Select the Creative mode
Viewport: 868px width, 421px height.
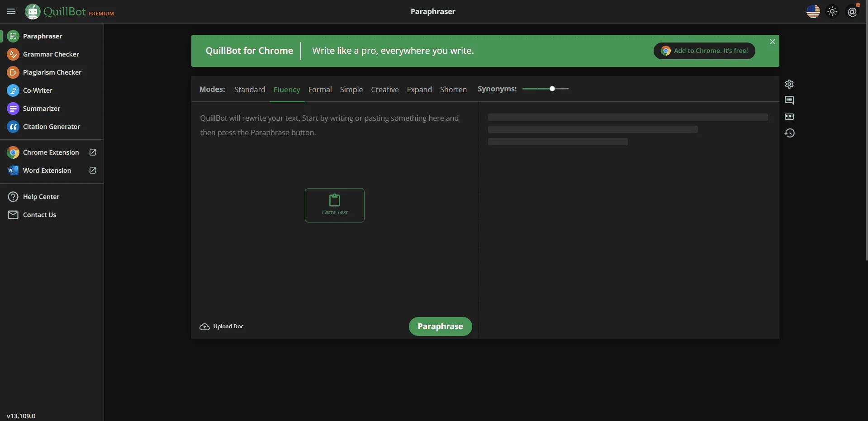tap(385, 90)
